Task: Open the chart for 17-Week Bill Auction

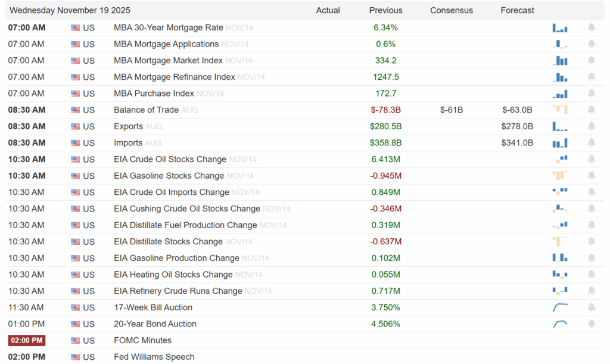Action: (x=560, y=307)
